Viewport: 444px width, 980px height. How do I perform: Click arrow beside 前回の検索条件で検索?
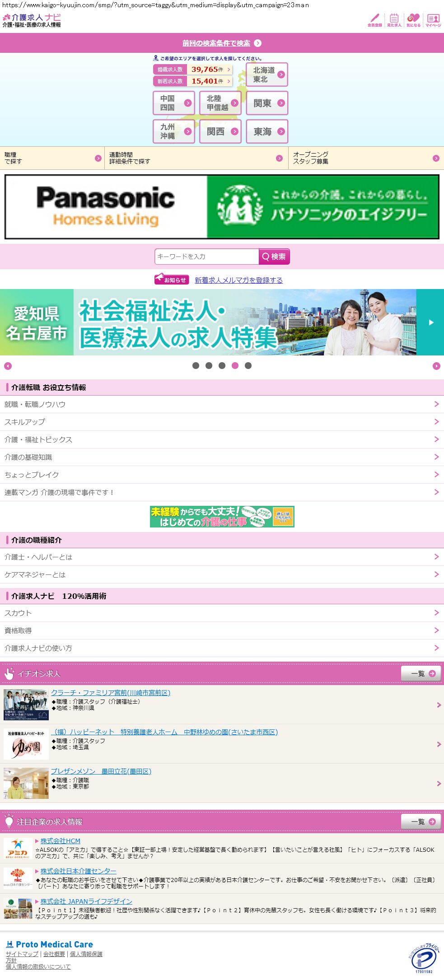pyautogui.click(x=257, y=43)
